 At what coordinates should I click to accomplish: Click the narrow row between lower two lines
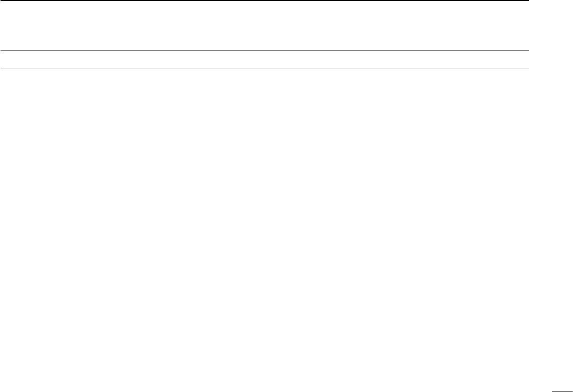coord(264,60)
